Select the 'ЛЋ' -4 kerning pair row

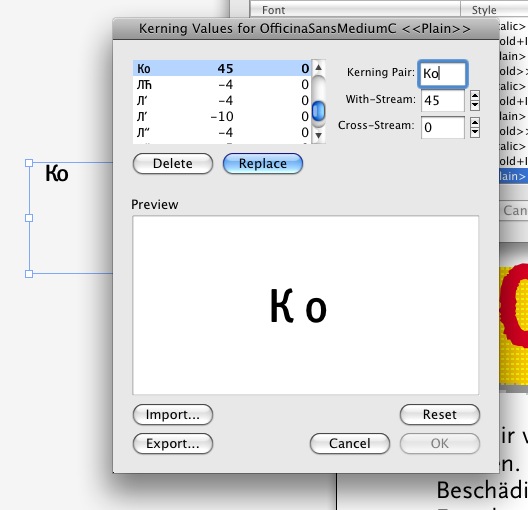222,84
